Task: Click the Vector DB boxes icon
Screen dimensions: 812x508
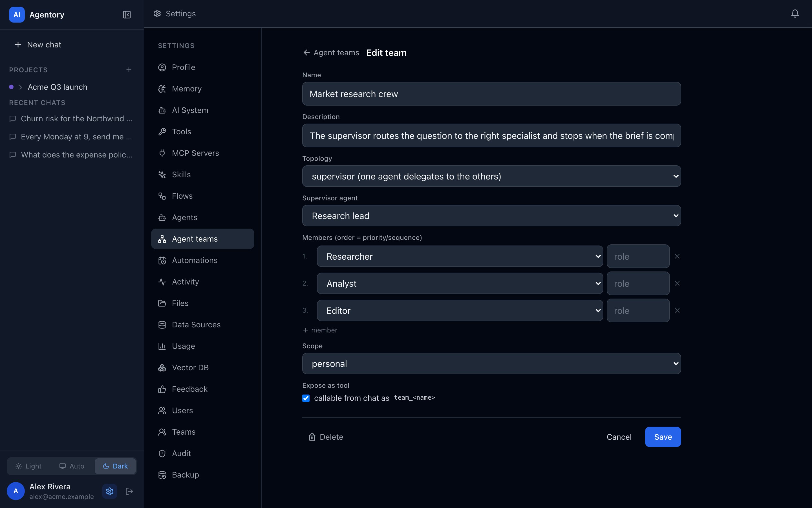Action: pos(162,368)
